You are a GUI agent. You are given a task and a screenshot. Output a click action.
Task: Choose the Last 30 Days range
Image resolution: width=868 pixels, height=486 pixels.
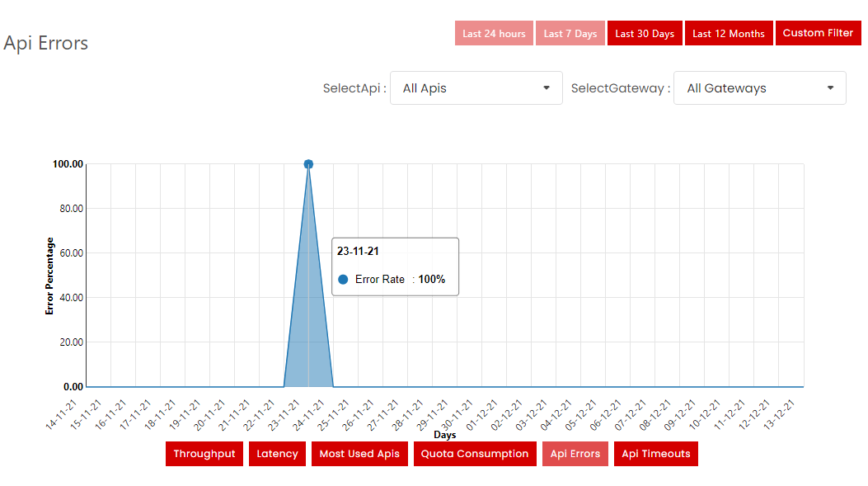point(645,34)
